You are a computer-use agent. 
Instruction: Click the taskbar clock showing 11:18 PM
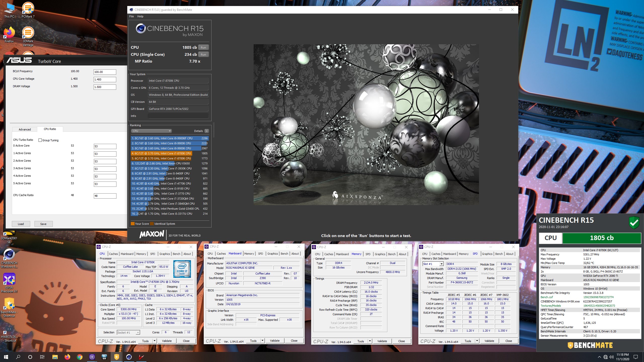(x=622, y=357)
